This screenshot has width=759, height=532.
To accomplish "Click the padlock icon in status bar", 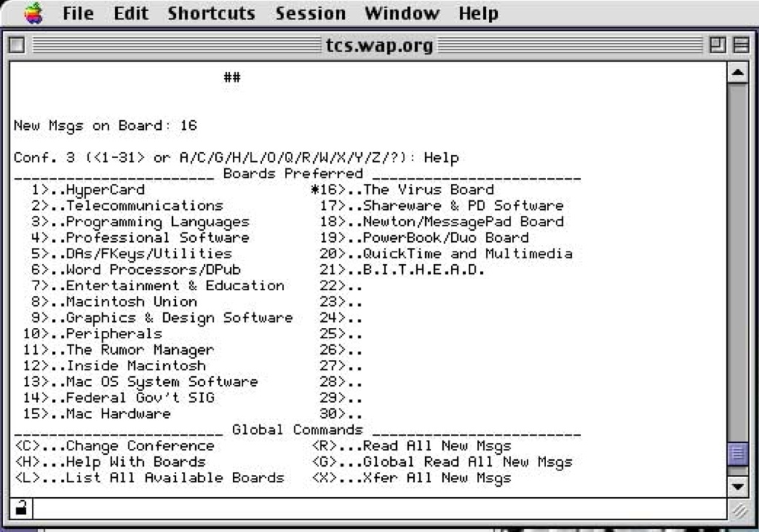I will pos(21,508).
